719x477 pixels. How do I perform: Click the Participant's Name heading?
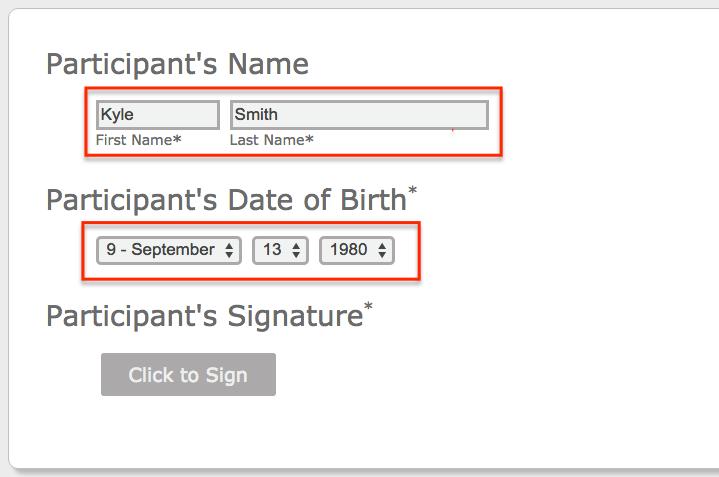click(x=177, y=64)
